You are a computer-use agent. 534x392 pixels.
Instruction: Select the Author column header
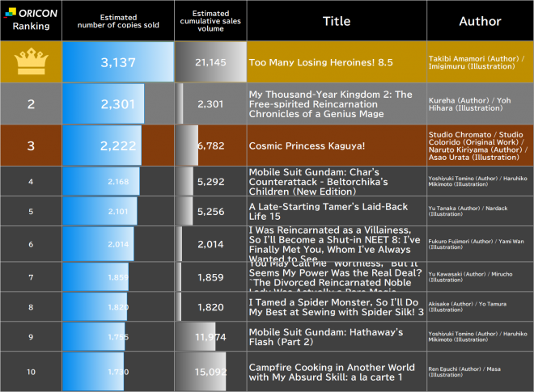(480, 21)
